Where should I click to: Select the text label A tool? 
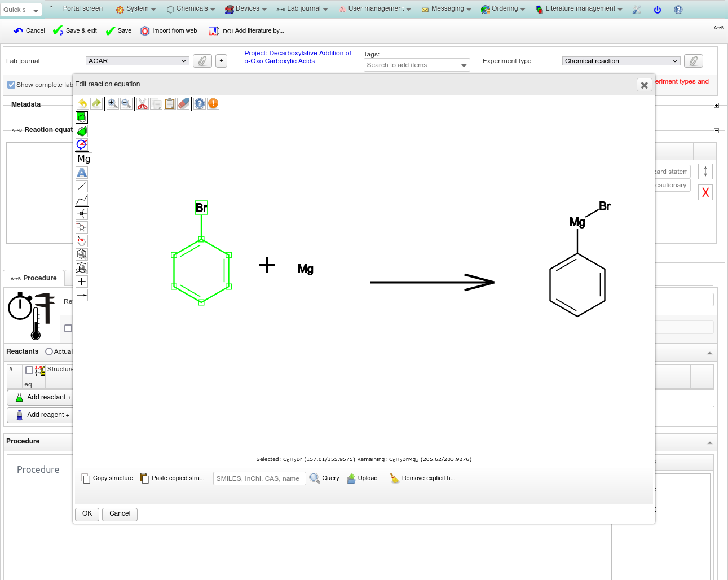[x=82, y=173]
